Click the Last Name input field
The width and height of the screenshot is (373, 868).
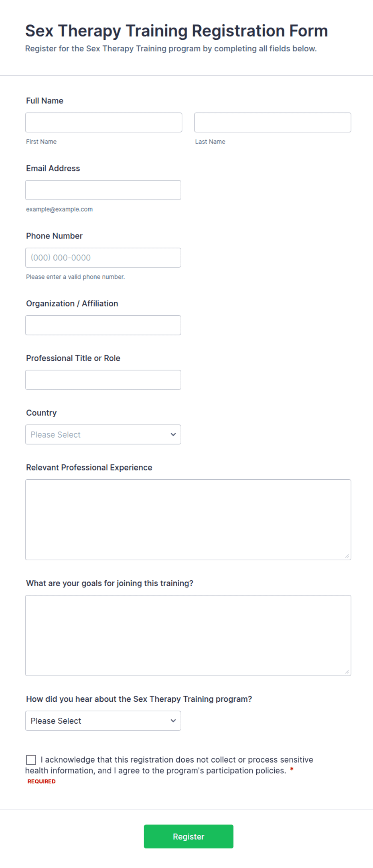(x=273, y=122)
